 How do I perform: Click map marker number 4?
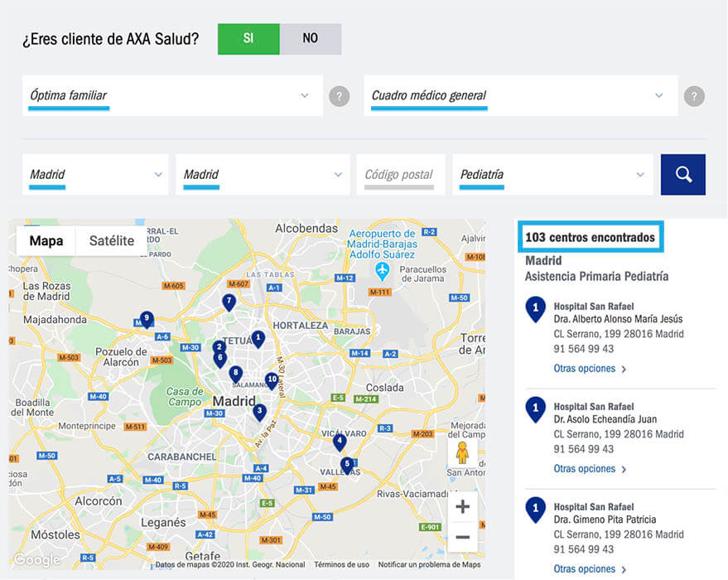340,442
